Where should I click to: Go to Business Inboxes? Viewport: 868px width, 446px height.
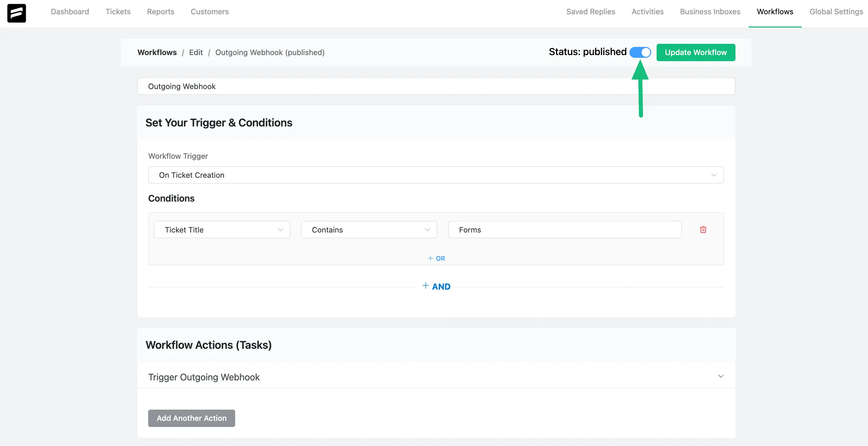click(710, 12)
